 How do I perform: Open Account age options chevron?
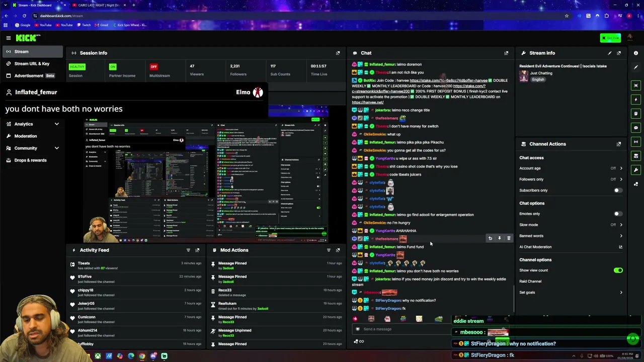coord(621,168)
